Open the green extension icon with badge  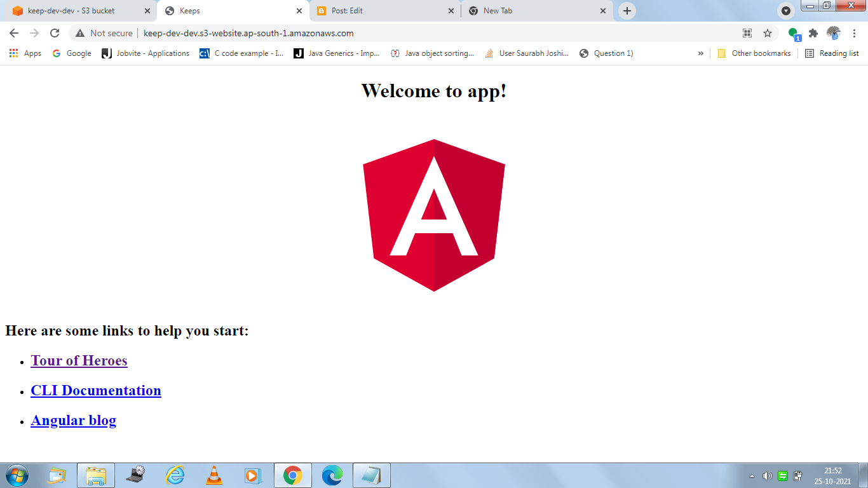coord(794,34)
